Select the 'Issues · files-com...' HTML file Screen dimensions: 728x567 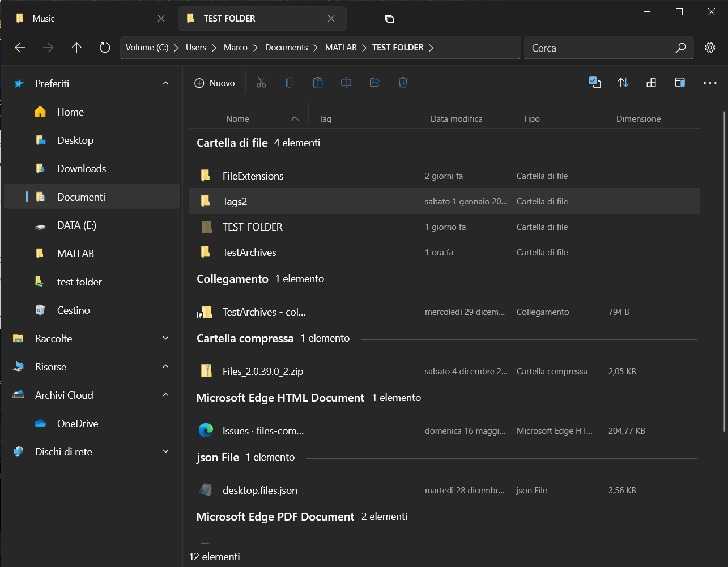pyautogui.click(x=444, y=430)
